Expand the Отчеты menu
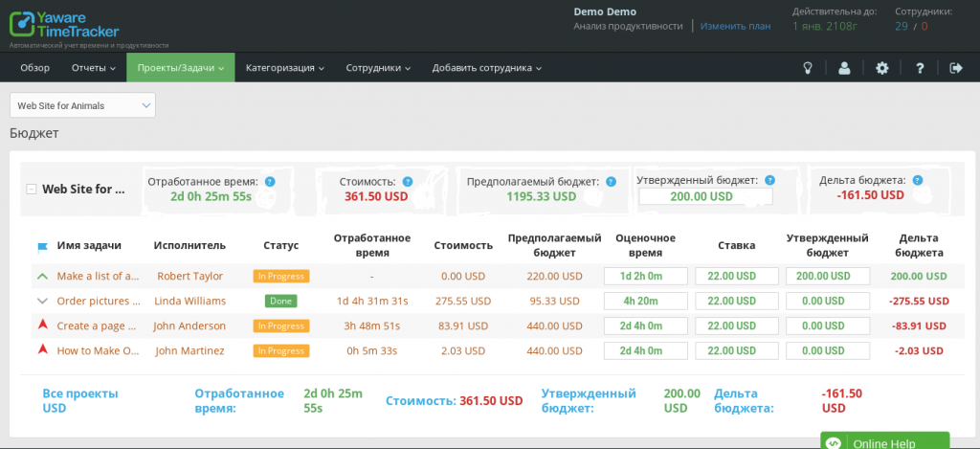Screen dimensions: 980x449 pos(93,68)
